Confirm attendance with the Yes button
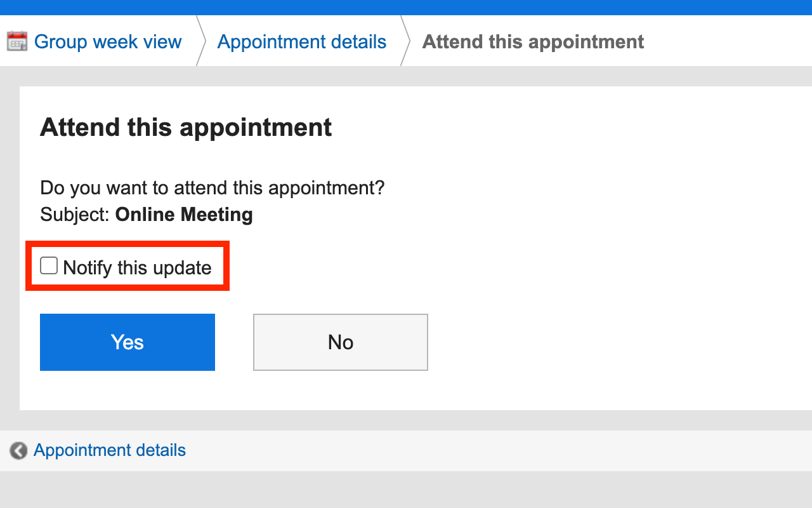 point(128,342)
